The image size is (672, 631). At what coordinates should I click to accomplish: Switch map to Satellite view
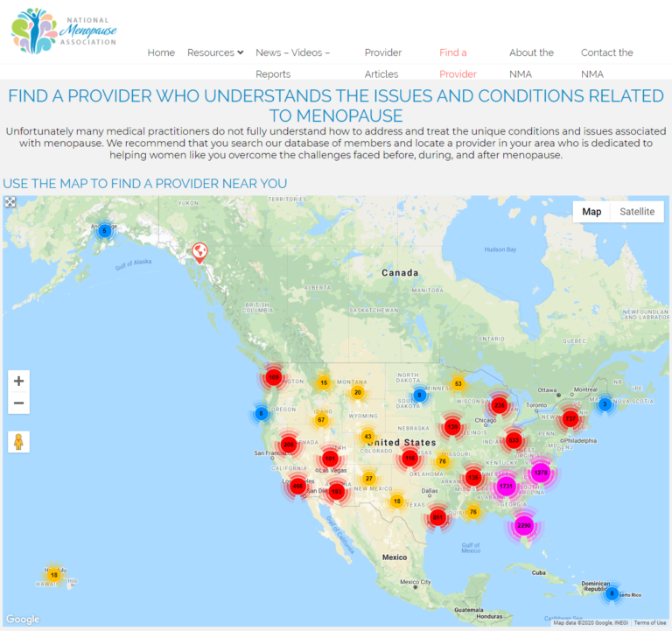(x=637, y=212)
